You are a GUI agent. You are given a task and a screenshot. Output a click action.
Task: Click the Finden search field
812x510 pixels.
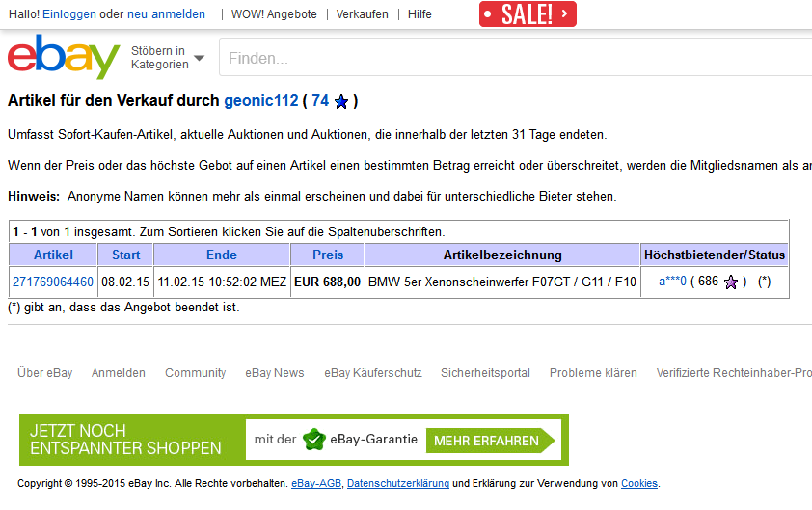(515, 58)
